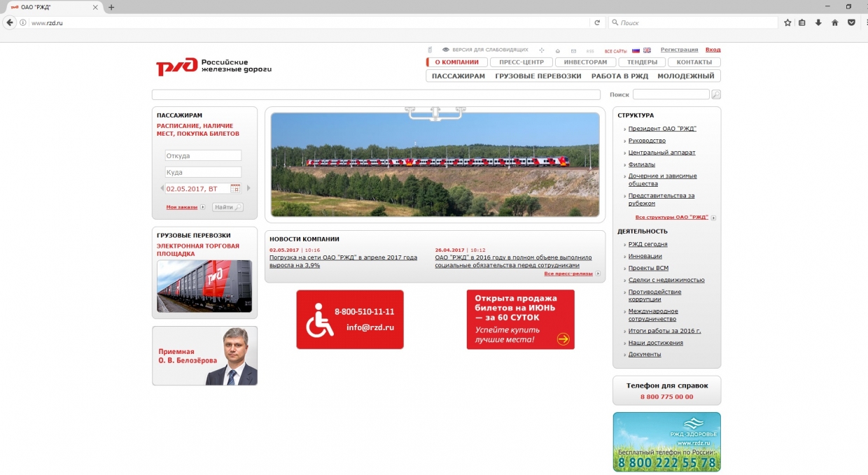Viewport: 868px width, 475px height.
Task: Open the Филиалы link
Action: coord(642,164)
